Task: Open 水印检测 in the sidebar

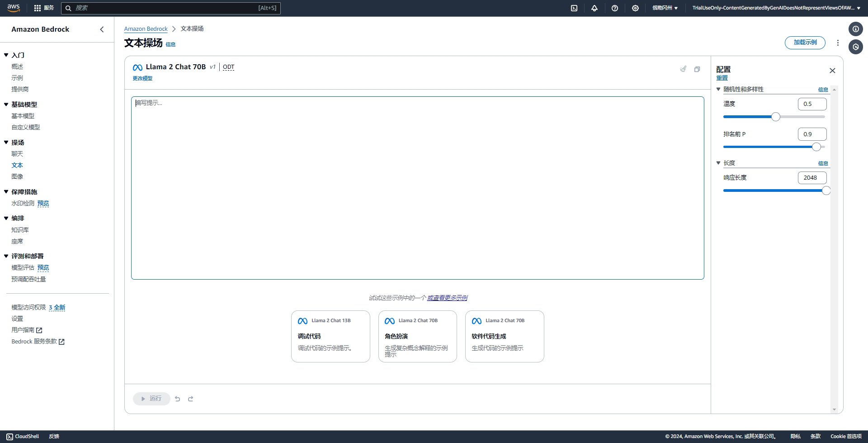Action: coord(23,203)
